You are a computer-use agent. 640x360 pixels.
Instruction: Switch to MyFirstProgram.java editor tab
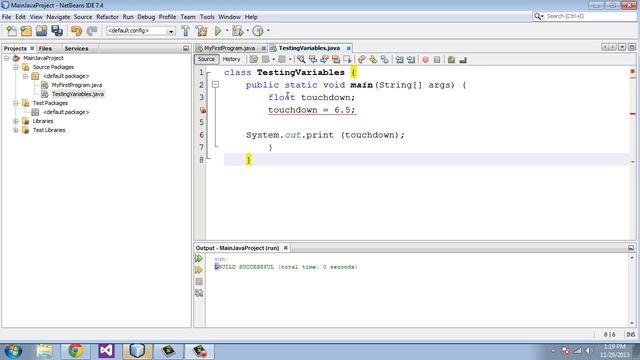[229, 48]
